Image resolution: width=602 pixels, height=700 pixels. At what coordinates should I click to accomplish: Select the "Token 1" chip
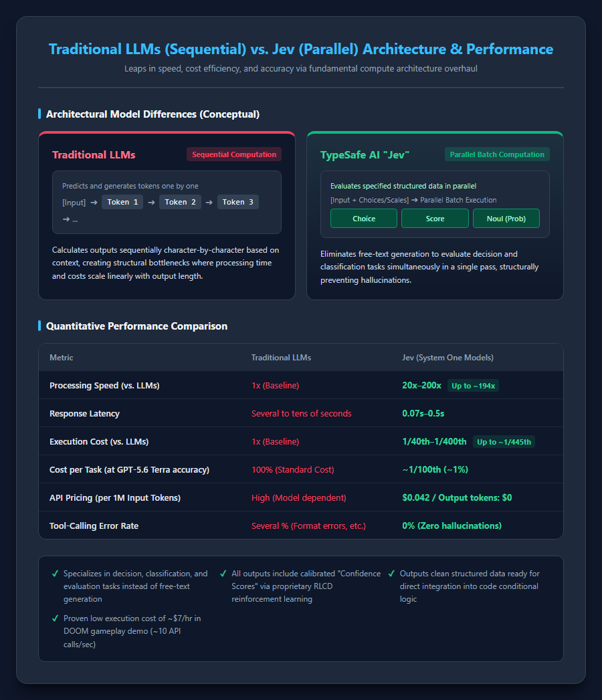(122, 202)
